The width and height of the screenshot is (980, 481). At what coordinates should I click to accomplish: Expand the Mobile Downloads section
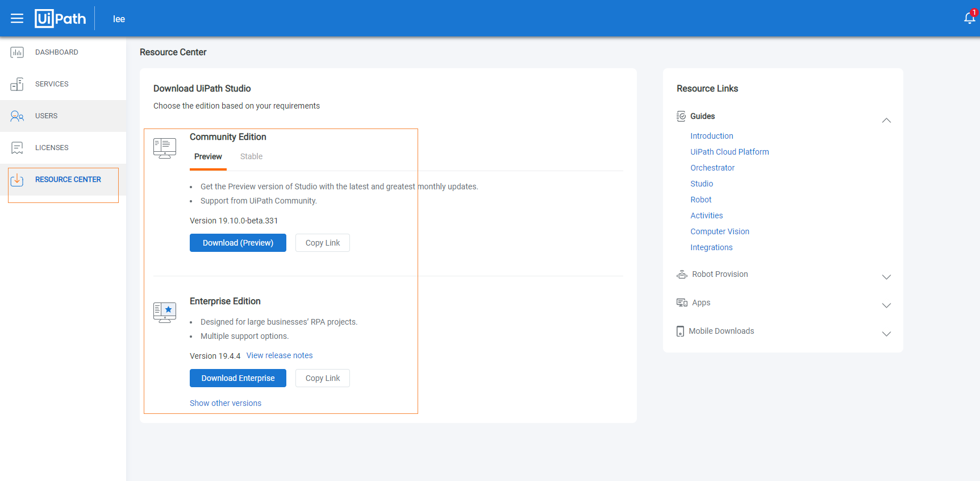pos(886,334)
